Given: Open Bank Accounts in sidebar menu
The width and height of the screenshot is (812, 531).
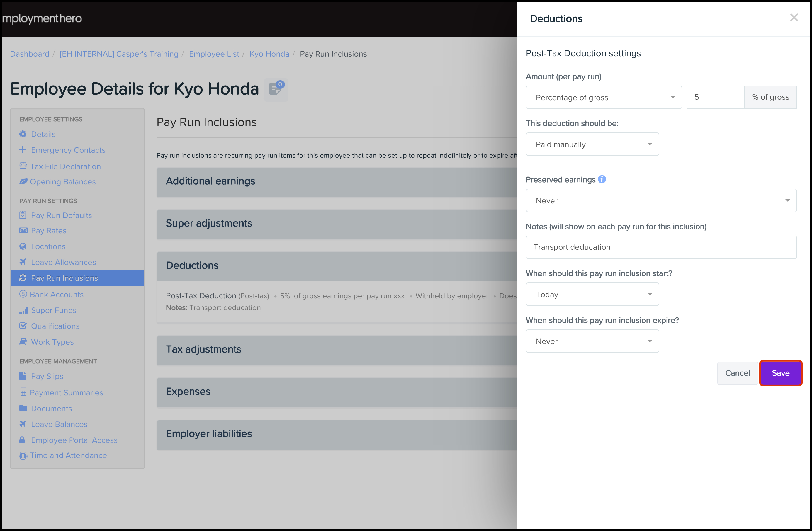Looking at the screenshot, I should (x=57, y=294).
